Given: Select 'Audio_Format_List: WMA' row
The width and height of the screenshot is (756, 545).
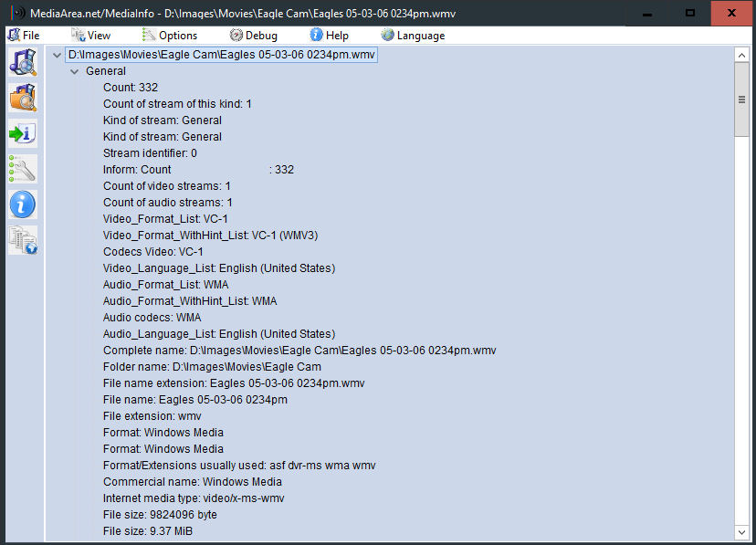Looking at the screenshot, I should pyautogui.click(x=166, y=284).
